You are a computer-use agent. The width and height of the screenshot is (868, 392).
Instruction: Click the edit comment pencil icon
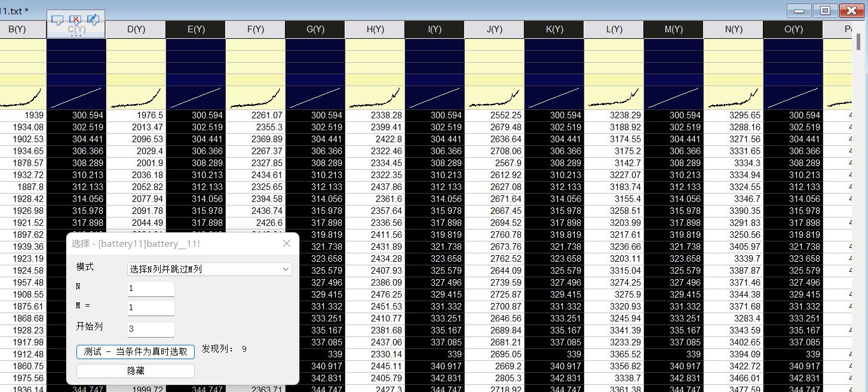click(93, 20)
